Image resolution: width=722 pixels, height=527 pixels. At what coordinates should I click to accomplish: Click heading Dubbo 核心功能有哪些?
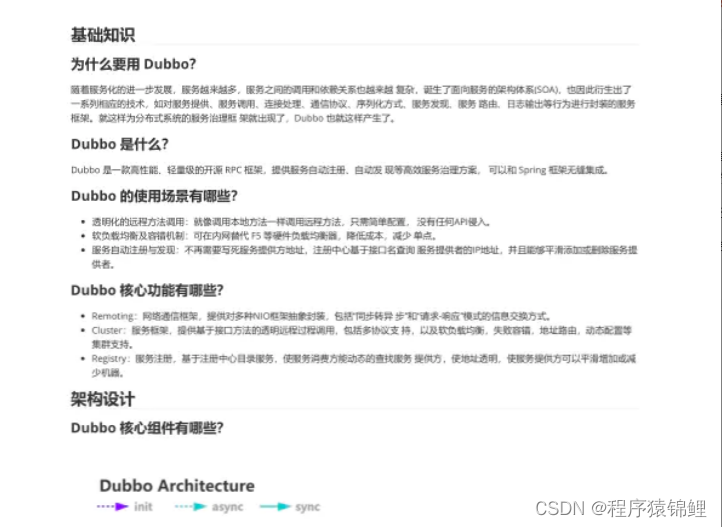(x=147, y=290)
